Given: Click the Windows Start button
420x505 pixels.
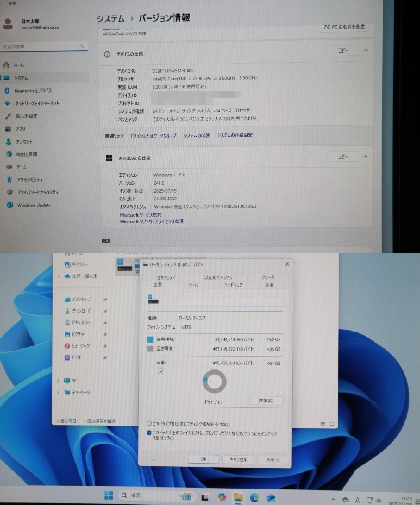Looking at the screenshot, I should 108,495.
